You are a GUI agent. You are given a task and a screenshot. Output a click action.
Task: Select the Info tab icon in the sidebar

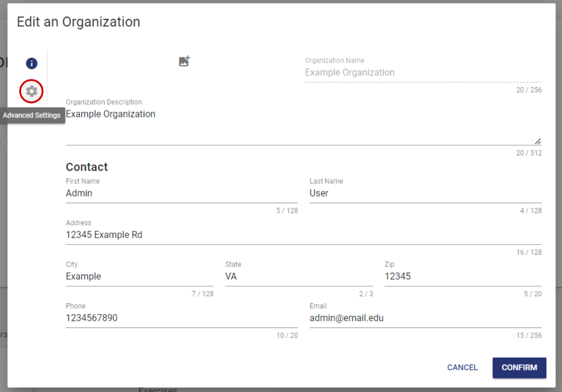[31, 63]
